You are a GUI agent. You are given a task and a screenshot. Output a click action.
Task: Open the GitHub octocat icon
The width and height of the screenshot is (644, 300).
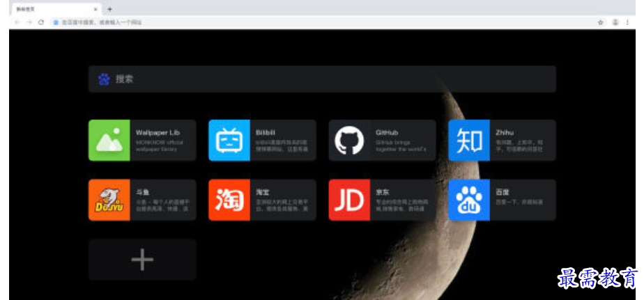349,141
